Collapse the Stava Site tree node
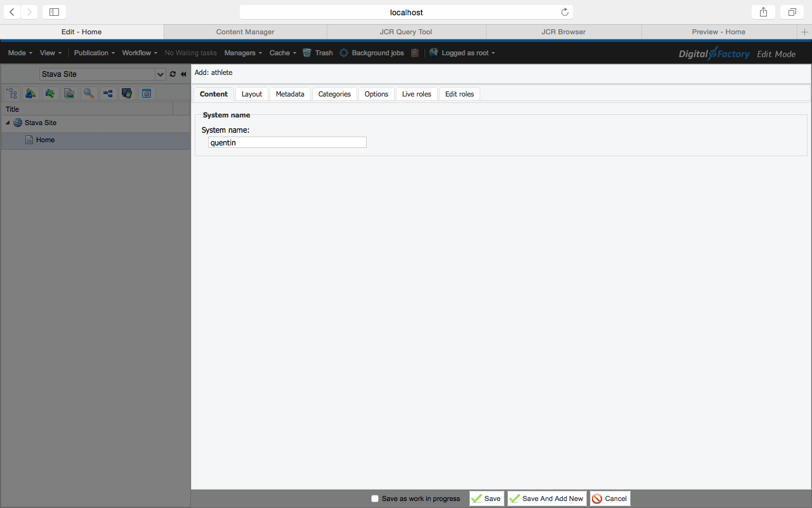 point(8,123)
